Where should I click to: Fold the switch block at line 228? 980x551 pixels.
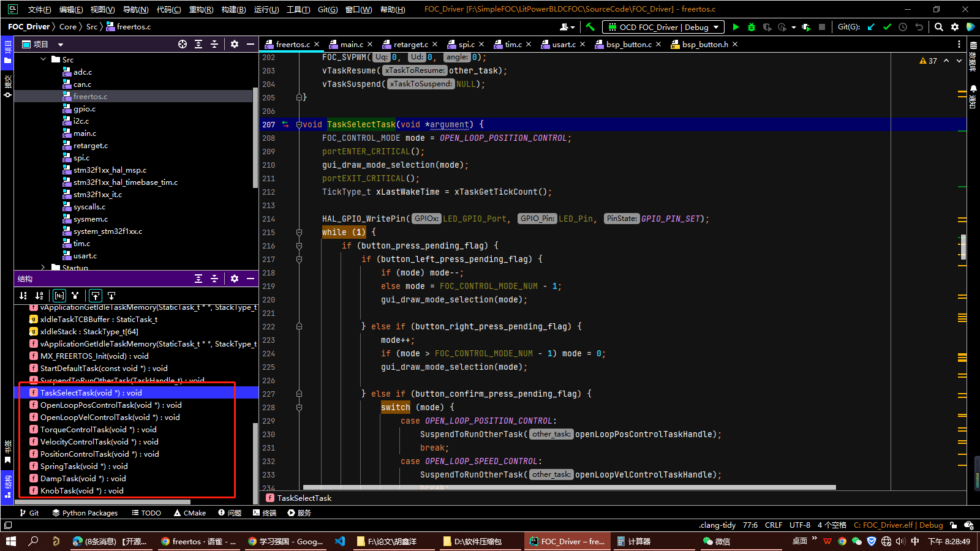299,407
